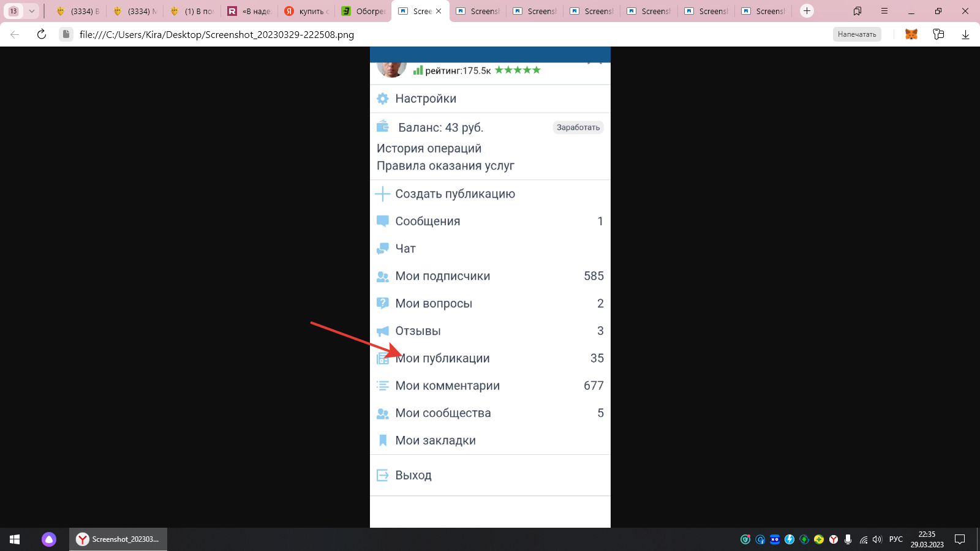This screenshot has height=551, width=980.
Task: Click the bookmark icon for Мои закладки
Action: click(x=383, y=440)
